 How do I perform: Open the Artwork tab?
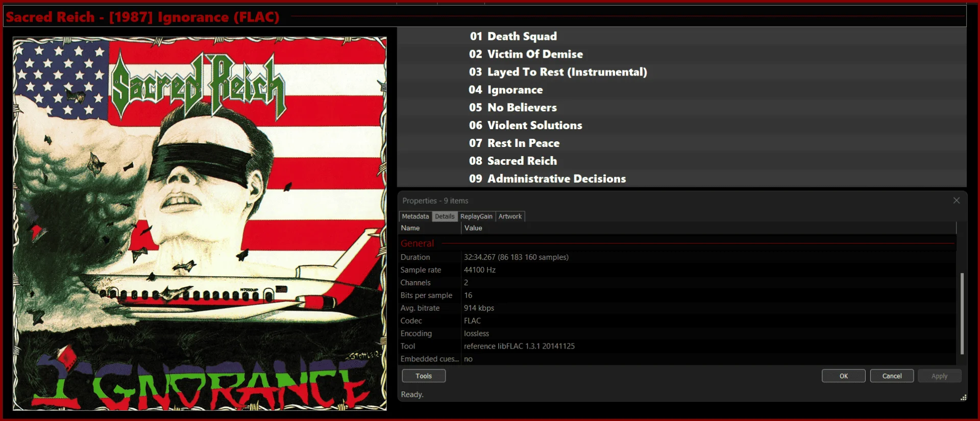click(510, 216)
